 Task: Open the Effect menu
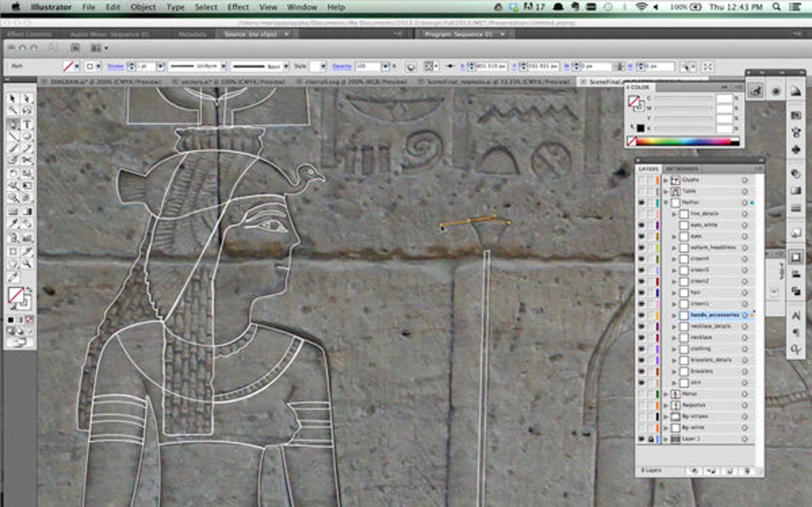click(238, 7)
